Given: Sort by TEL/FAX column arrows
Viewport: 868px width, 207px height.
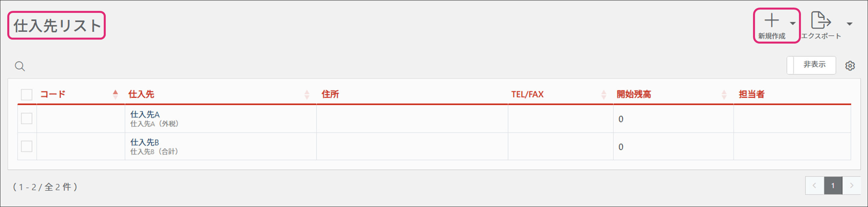Looking at the screenshot, I should 603,94.
